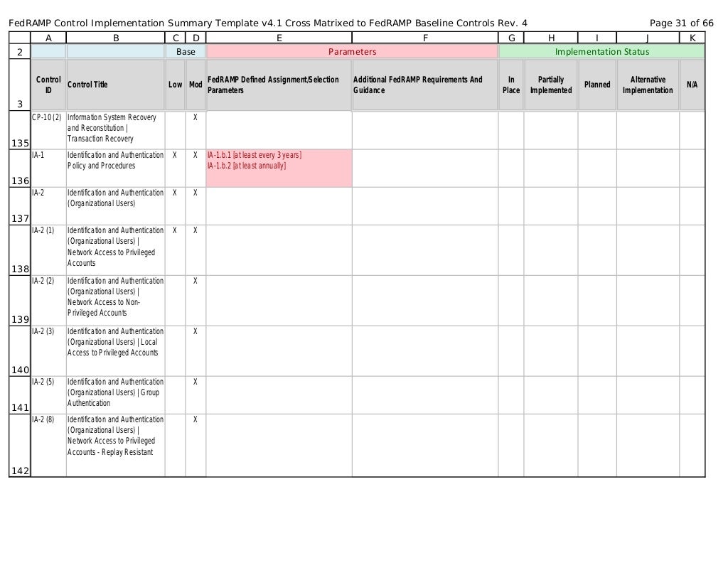Select the Partially Implemented header cell
Viewport: 728px width, 563px height.
tap(551, 85)
